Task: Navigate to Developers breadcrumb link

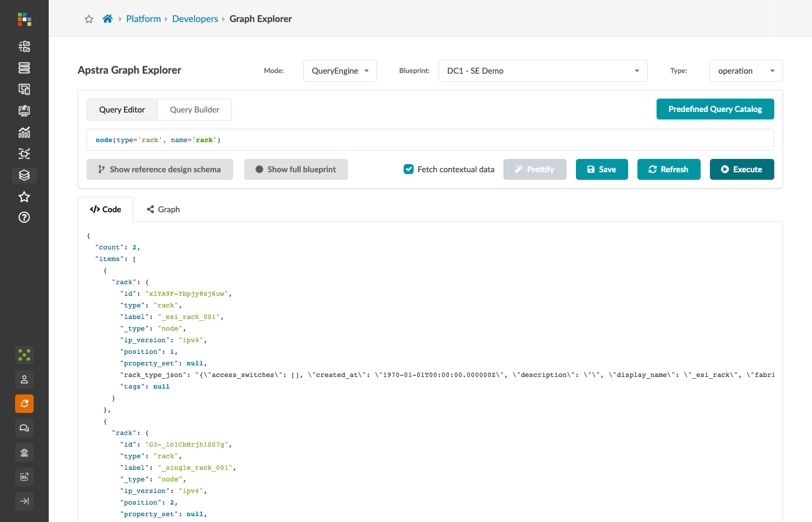Action: (x=195, y=19)
